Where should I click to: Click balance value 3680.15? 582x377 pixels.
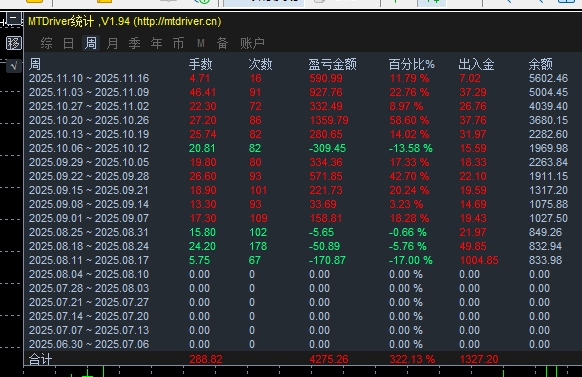tap(548, 120)
